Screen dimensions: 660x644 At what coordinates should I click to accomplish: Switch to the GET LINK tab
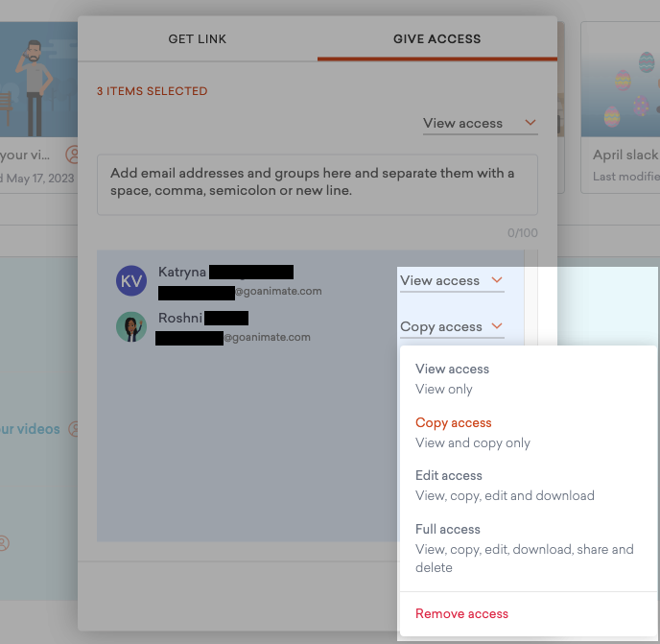(x=197, y=38)
